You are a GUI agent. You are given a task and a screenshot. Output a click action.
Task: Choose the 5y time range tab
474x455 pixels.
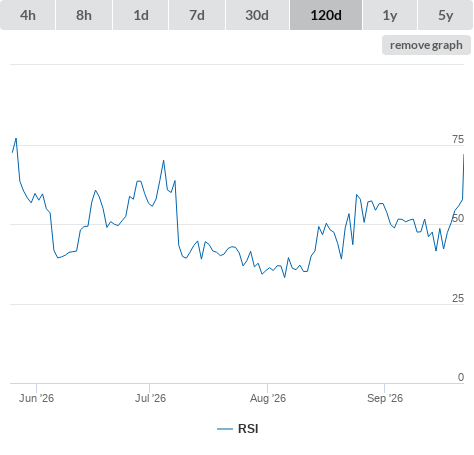[446, 15]
